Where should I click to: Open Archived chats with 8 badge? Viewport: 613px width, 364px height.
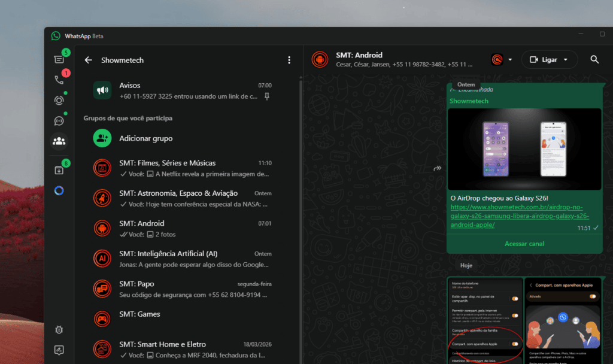(59, 170)
